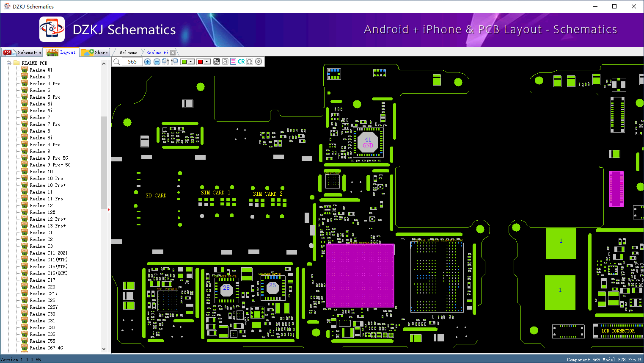This screenshot has width=644, height=363.
Task: Zoom in with the blue plus button
Action: tap(148, 62)
